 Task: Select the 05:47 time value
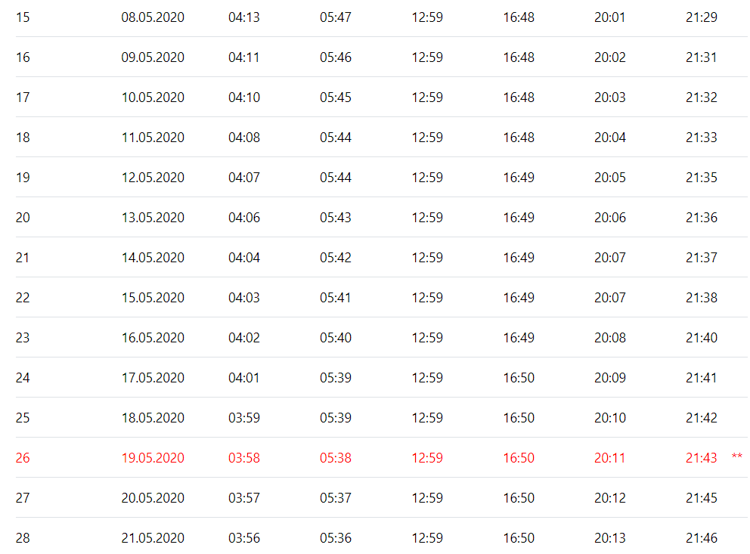point(336,17)
